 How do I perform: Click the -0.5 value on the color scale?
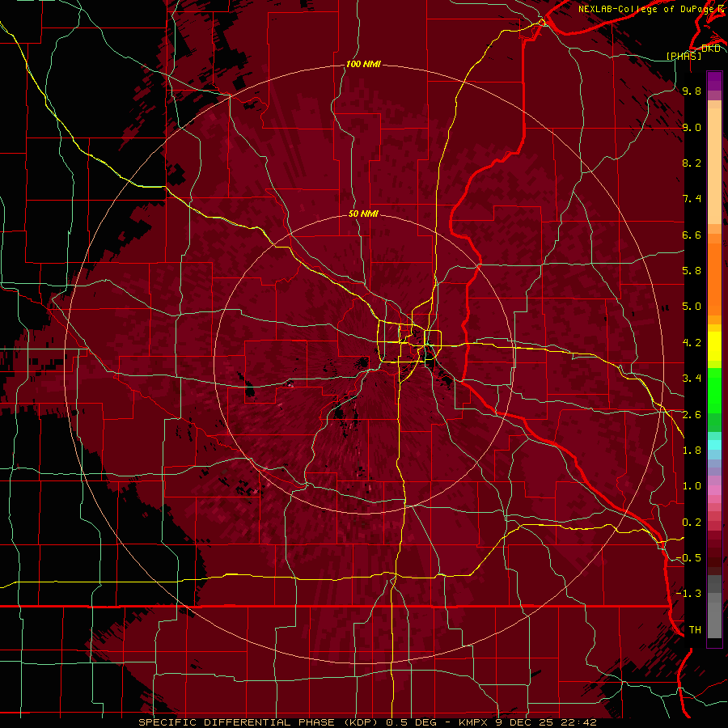coord(688,558)
